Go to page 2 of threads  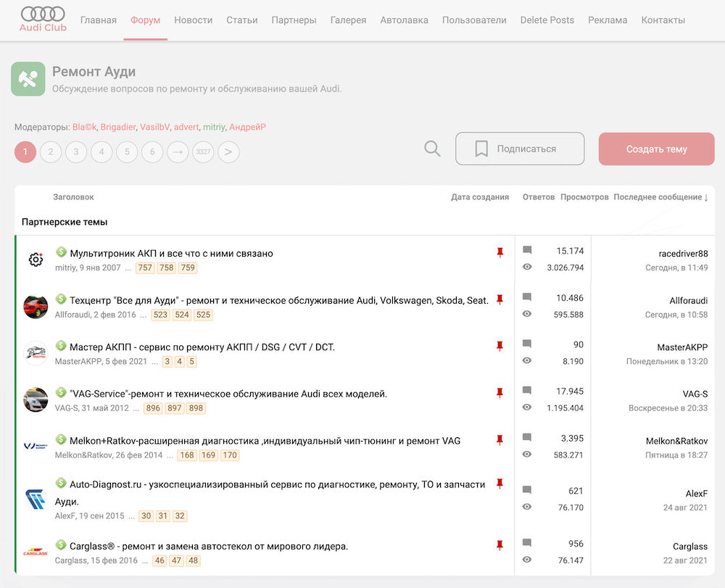(51, 152)
